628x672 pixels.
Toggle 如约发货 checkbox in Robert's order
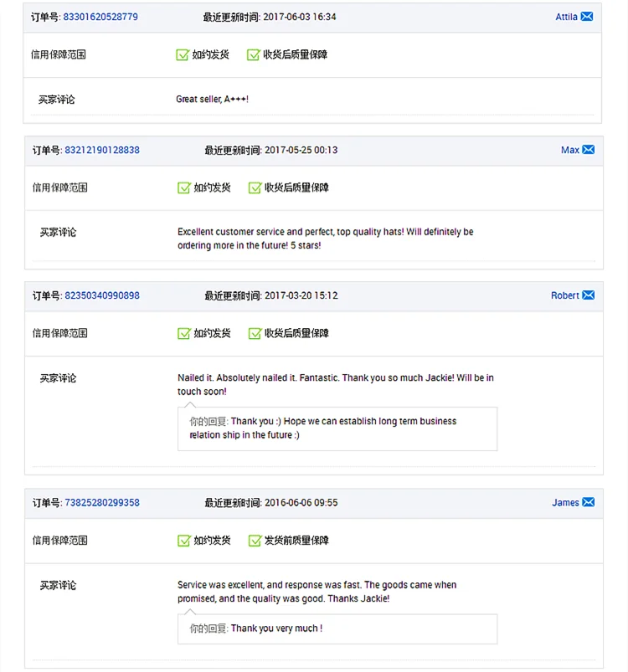[184, 333]
